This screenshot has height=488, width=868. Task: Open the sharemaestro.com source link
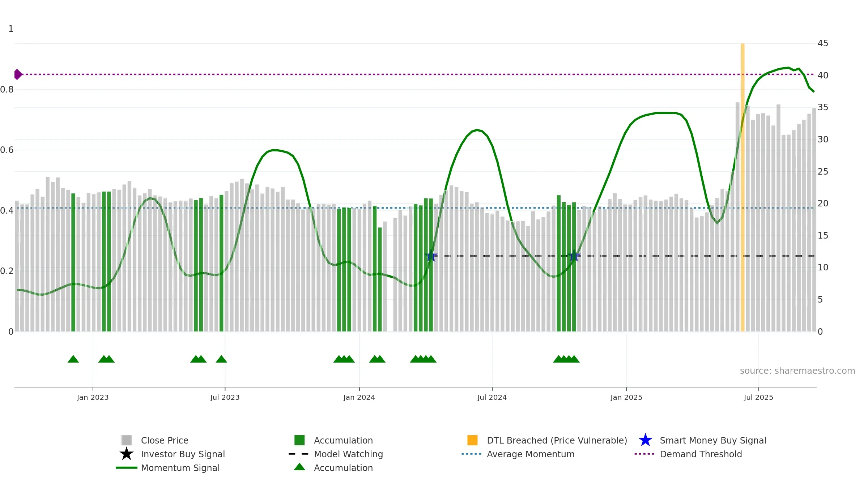tap(797, 371)
